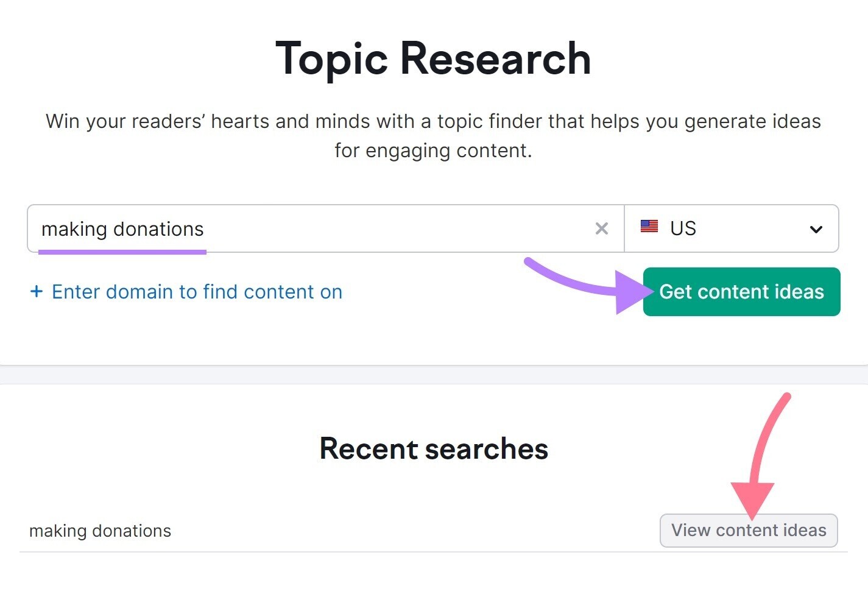868x597 pixels.
Task: Click the Recent searches section heading
Action: [x=434, y=449]
